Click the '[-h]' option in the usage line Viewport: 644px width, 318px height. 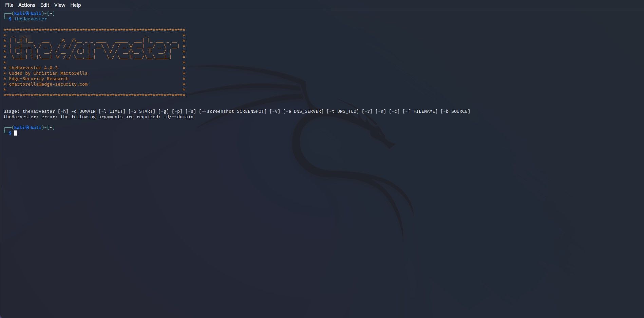point(63,111)
